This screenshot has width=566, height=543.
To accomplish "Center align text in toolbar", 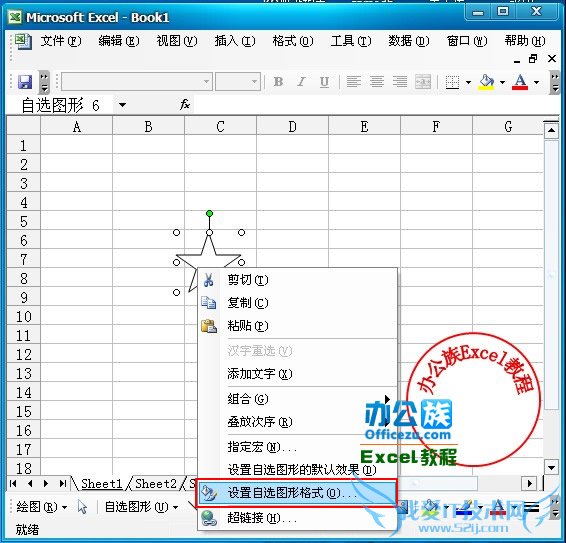I will 377,82.
